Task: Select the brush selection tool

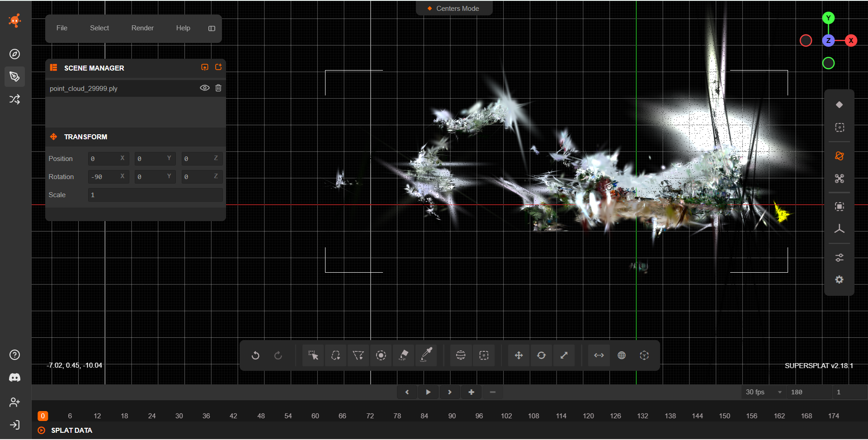Action: (381, 355)
